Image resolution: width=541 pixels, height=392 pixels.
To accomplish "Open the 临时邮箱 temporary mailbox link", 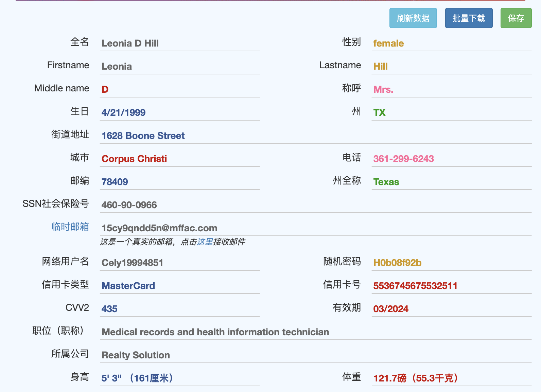I will pyautogui.click(x=70, y=227).
